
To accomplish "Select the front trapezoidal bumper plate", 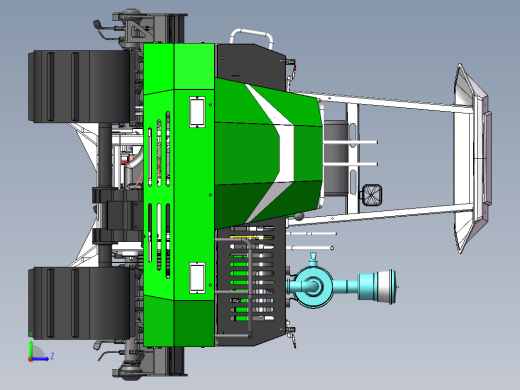I will pos(473,158).
